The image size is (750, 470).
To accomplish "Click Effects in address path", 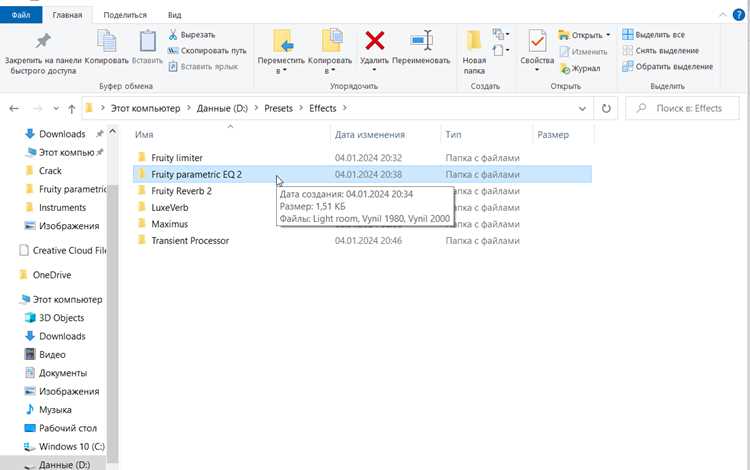I will click(322, 109).
